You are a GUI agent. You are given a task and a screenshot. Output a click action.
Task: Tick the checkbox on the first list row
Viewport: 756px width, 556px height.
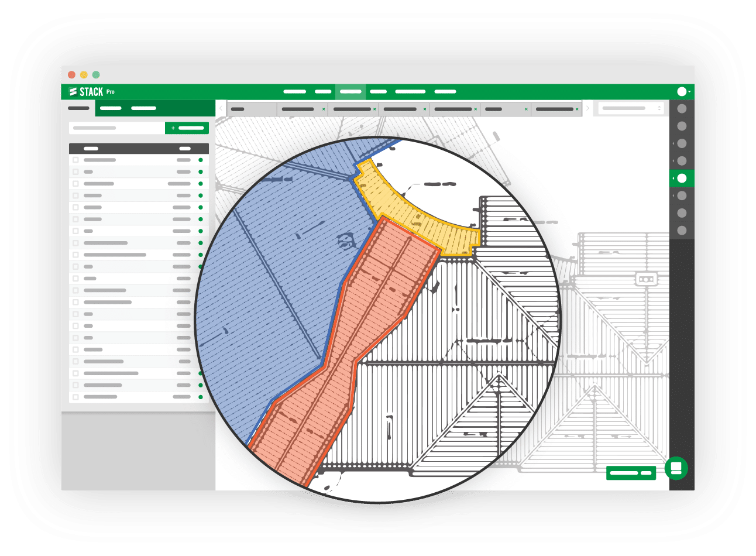(74, 160)
